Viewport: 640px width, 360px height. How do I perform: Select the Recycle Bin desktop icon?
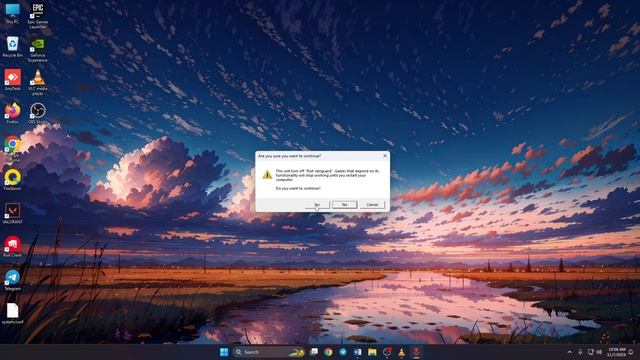coord(12,47)
